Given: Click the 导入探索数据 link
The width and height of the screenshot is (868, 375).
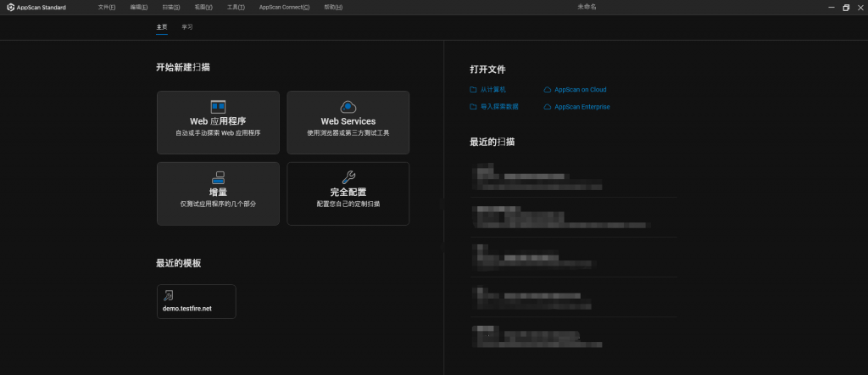Looking at the screenshot, I should pyautogui.click(x=499, y=107).
